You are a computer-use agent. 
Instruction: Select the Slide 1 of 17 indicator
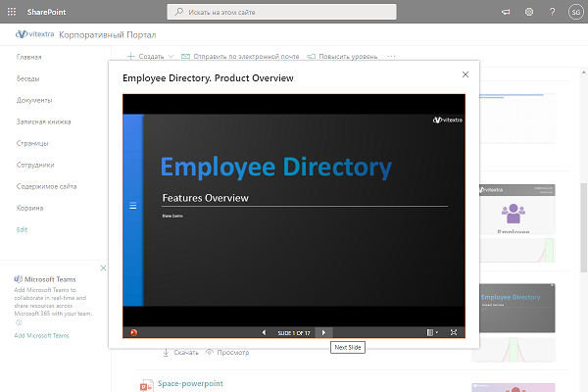[x=294, y=333]
